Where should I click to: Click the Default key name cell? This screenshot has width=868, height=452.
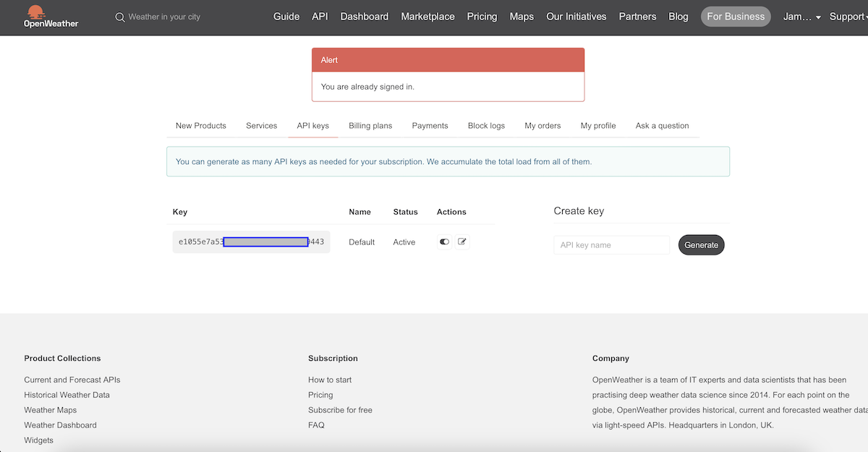362,242
